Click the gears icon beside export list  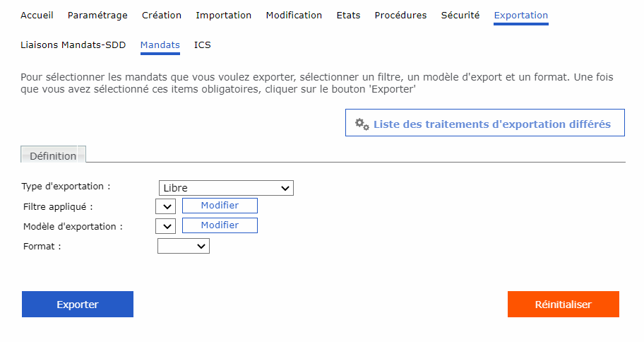pos(362,124)
